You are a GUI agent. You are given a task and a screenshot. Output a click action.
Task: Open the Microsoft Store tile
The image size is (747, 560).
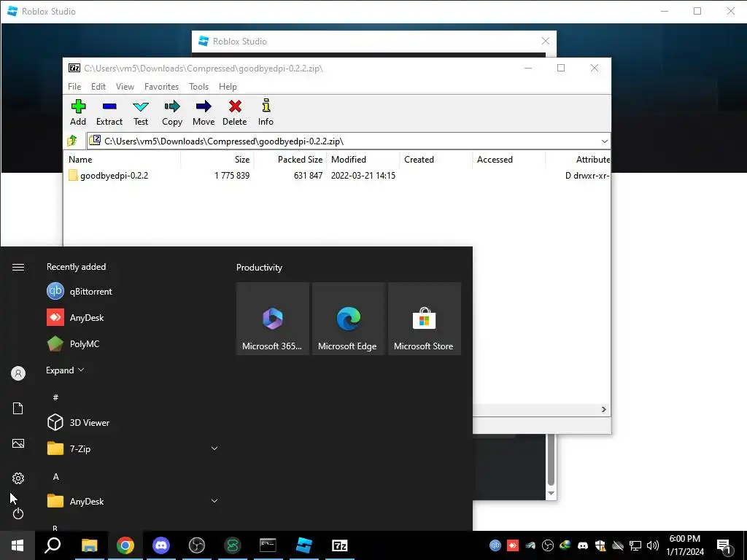coord(425,319)
